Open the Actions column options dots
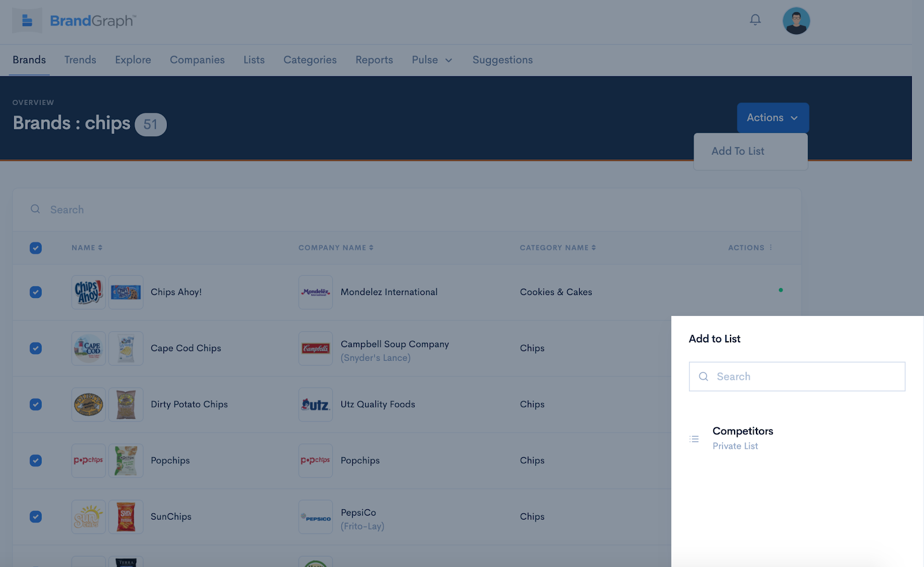 tap(771, 247)
